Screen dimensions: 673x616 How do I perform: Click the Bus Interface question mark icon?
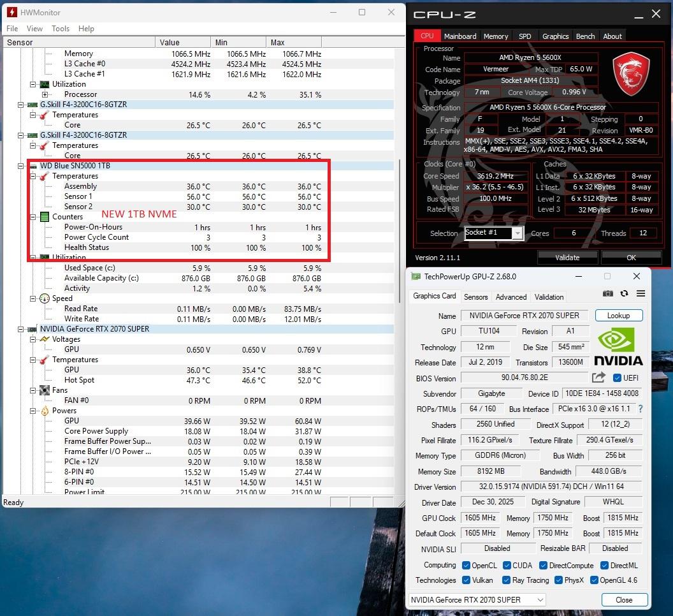click(640, 409)
